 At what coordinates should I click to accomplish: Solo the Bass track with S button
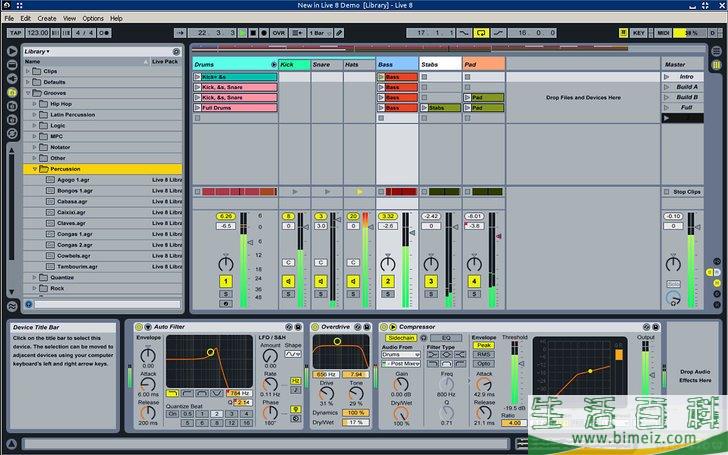(388, 294)
